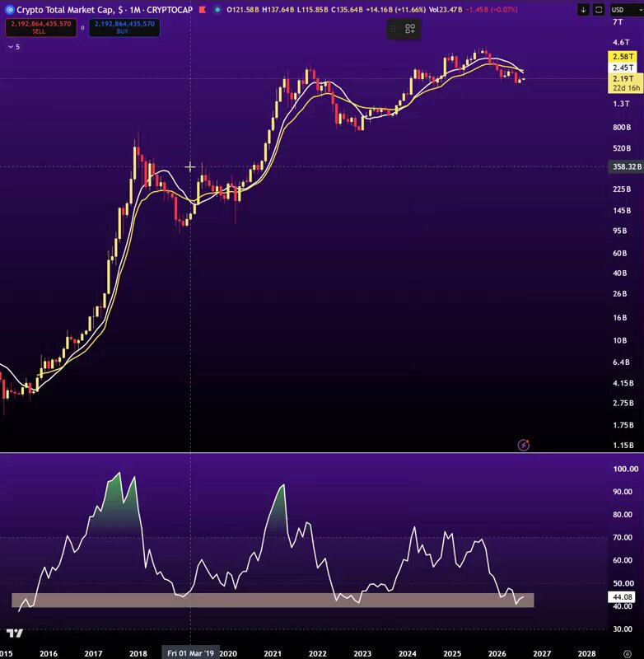Click the 2027 label on time axis

[542, 653]
